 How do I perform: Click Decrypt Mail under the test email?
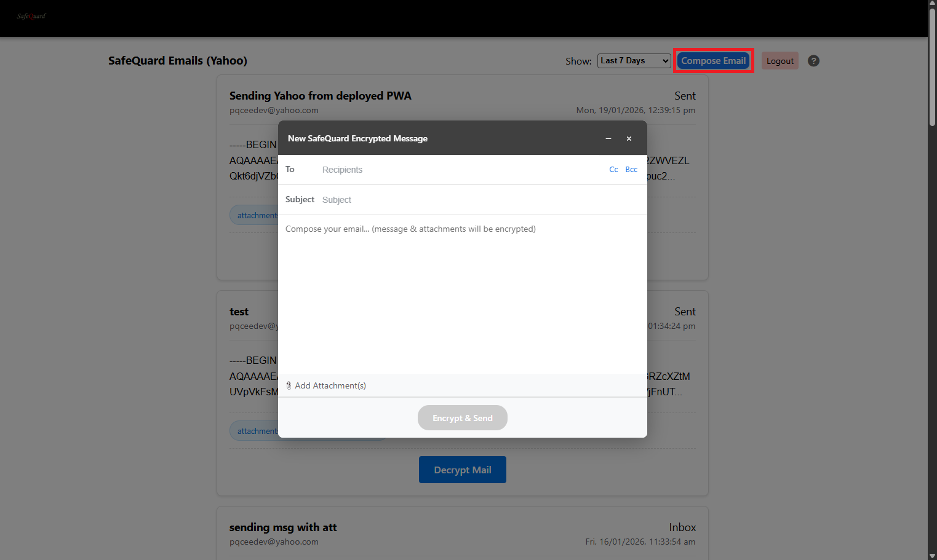(462, 470)
